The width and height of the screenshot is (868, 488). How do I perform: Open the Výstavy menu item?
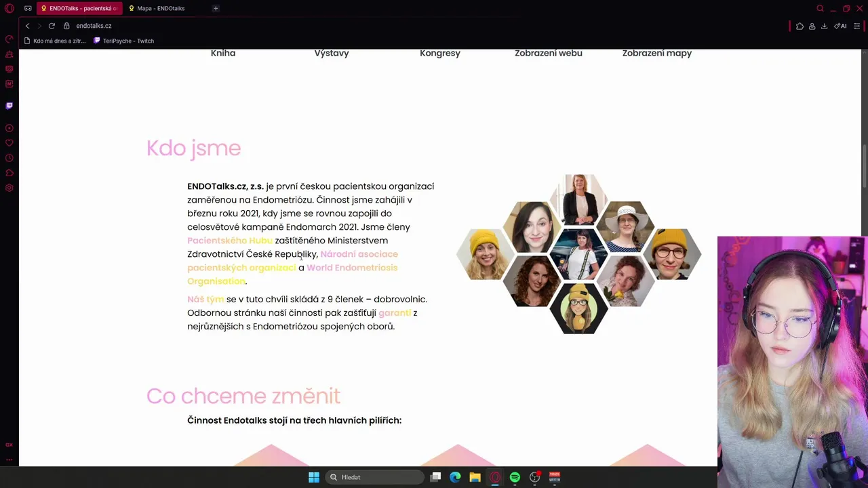point(332,53)
